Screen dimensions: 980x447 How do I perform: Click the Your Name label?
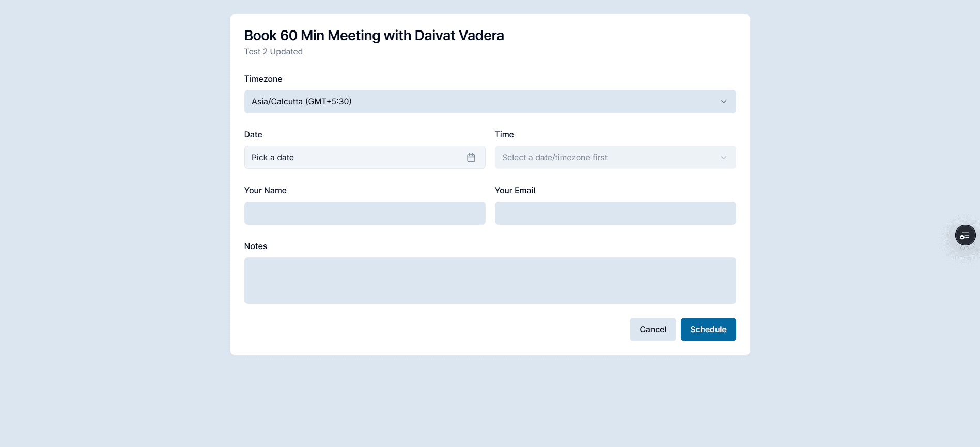pos(265,190)
